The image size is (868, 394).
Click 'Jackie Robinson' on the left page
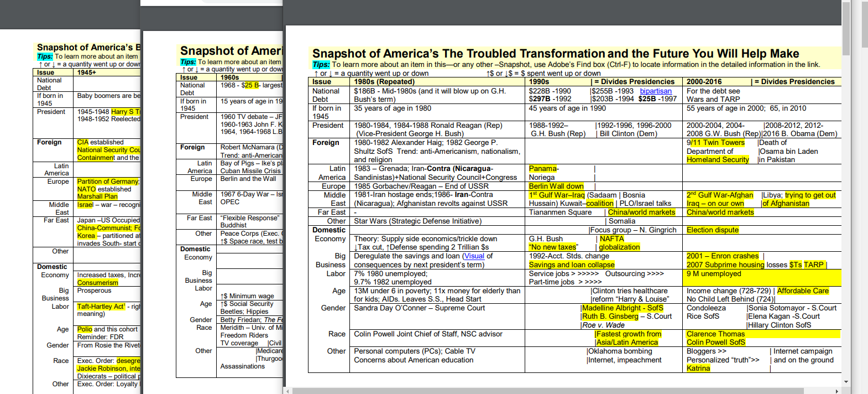[x=102, y=369]
